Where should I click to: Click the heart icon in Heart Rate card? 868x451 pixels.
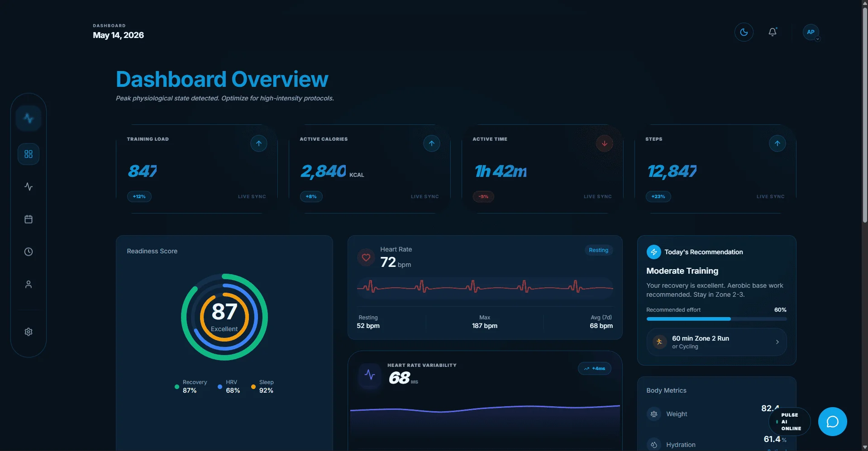[x=366, y=257]
